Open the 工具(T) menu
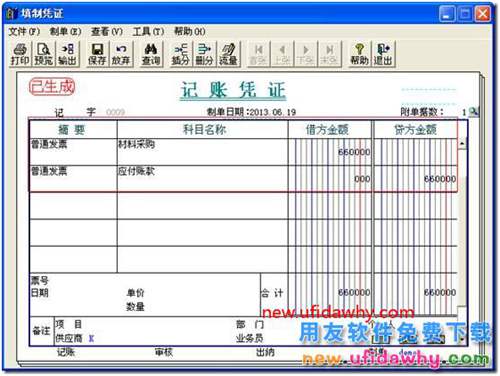Viewport: 500px width, 376px height. click(x=148, y=31)
